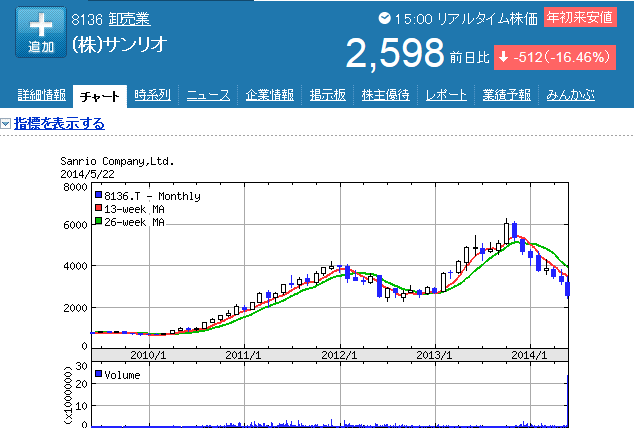Viewport: 635px width, 428px height.
Task: Click the green 26-week MA legend swatch
Action: (98, 221)
